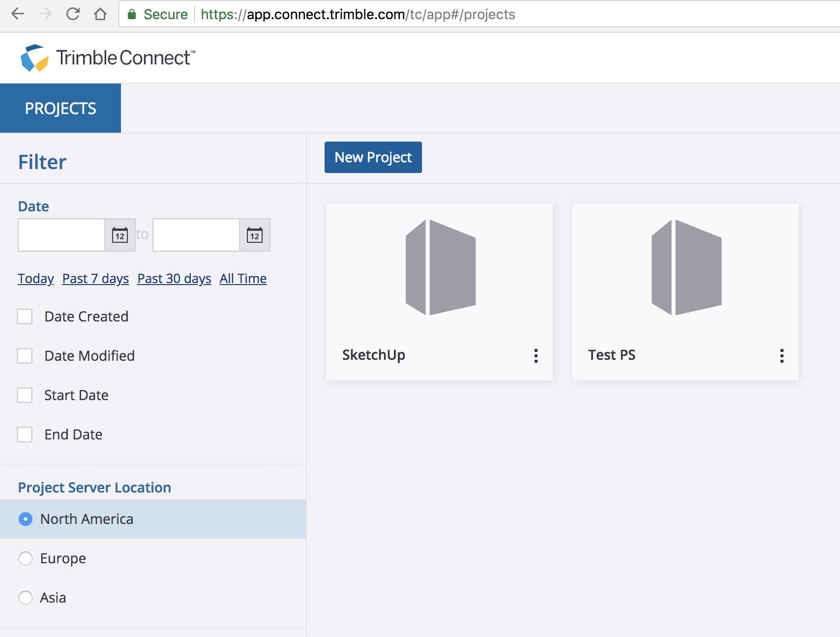840x637 pixels.
Task: Click the Trimble Connect logo
Action: (x=108, y=58)
